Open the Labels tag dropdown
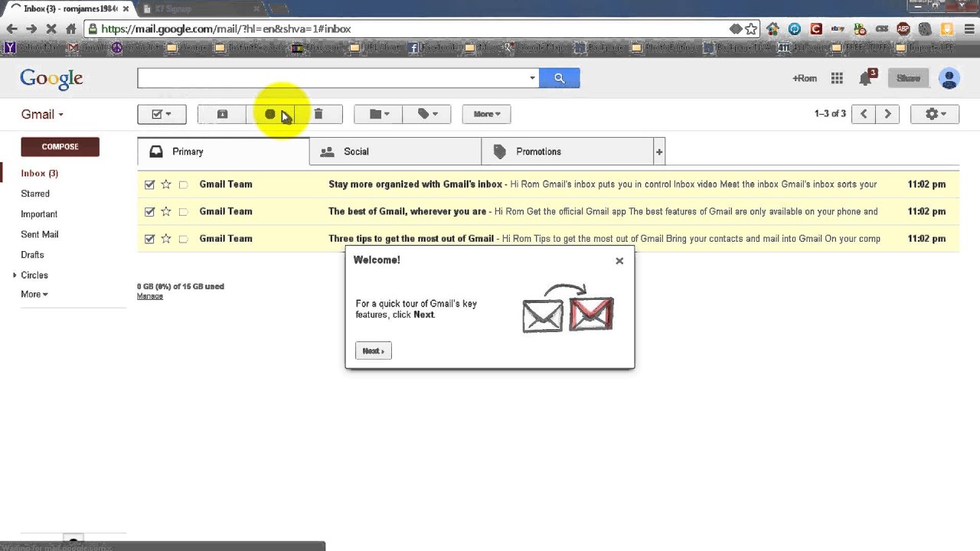The width and height of the screenshot is (980, 551). [427, 114]
